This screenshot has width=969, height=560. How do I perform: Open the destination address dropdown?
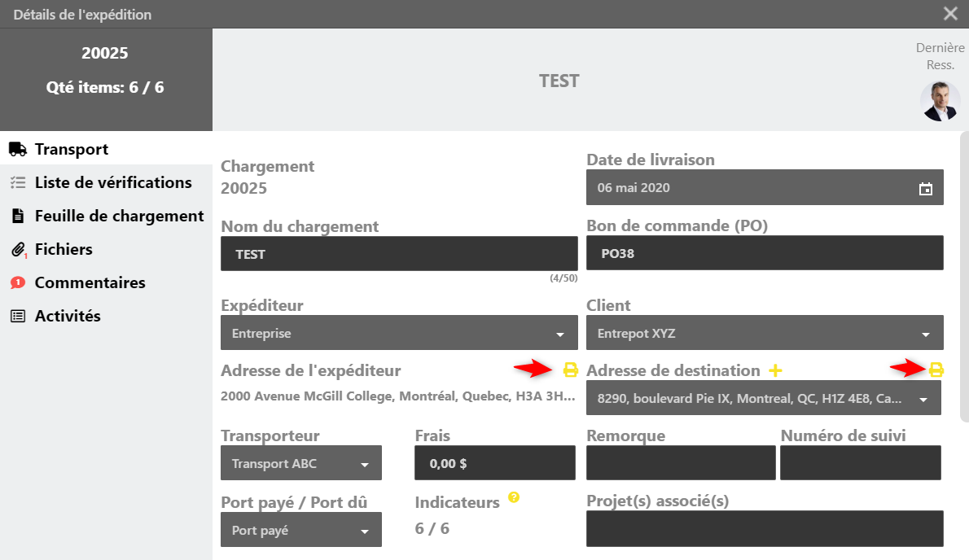[x=924, y=400]
